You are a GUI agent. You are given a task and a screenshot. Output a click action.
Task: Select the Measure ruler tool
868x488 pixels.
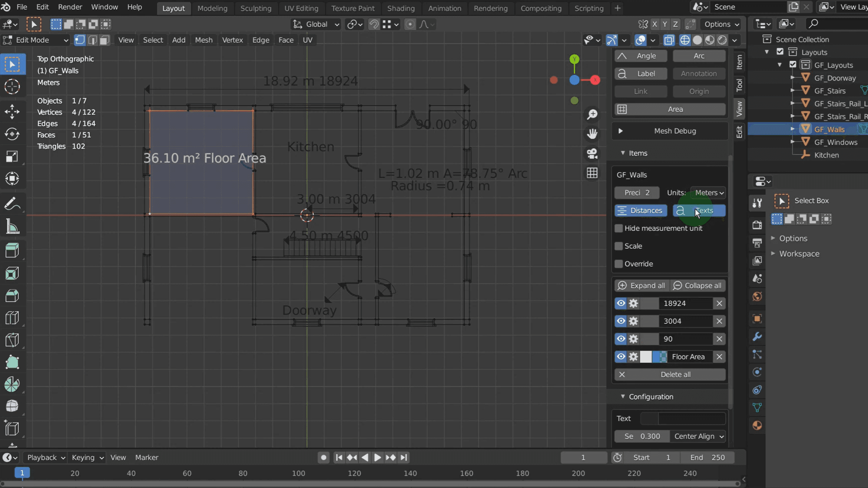12,226
